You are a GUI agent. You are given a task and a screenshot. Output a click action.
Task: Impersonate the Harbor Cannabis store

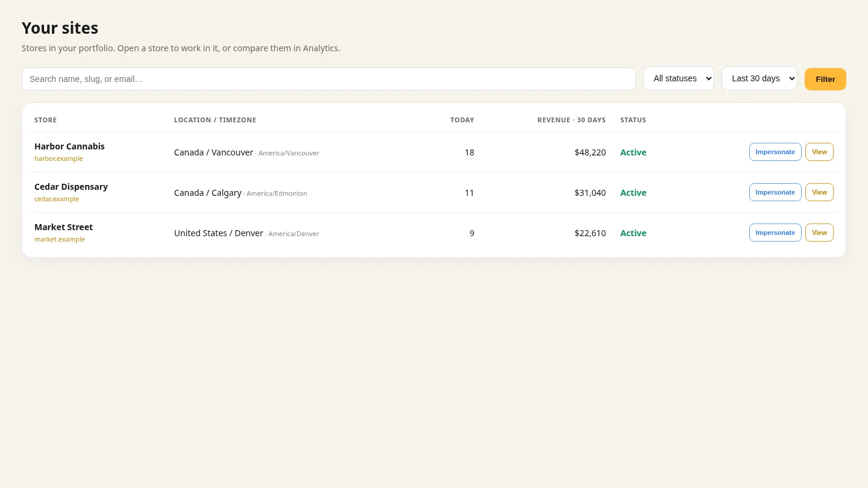pos(775,152)
